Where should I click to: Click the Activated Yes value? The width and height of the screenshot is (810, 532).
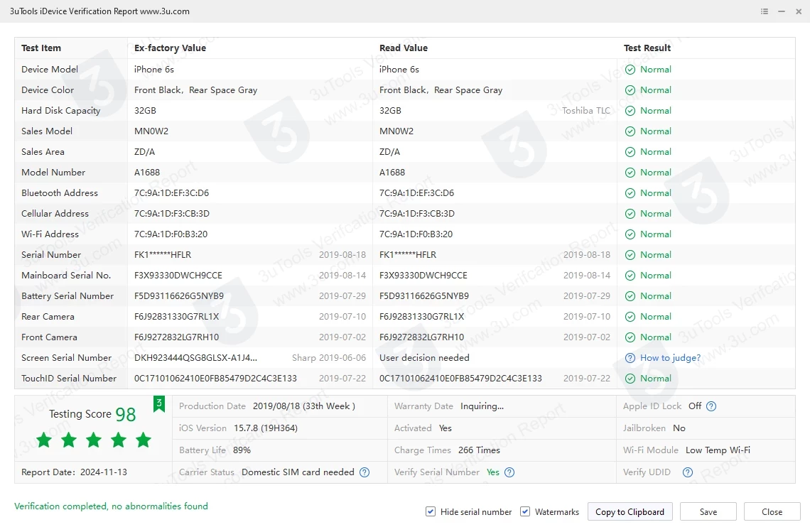(x=445, y=428)
